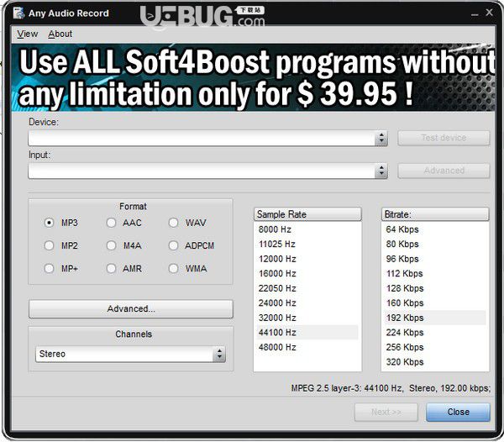
Task: Click the Soft4Boost promotional banner
Action: (253, 77)
